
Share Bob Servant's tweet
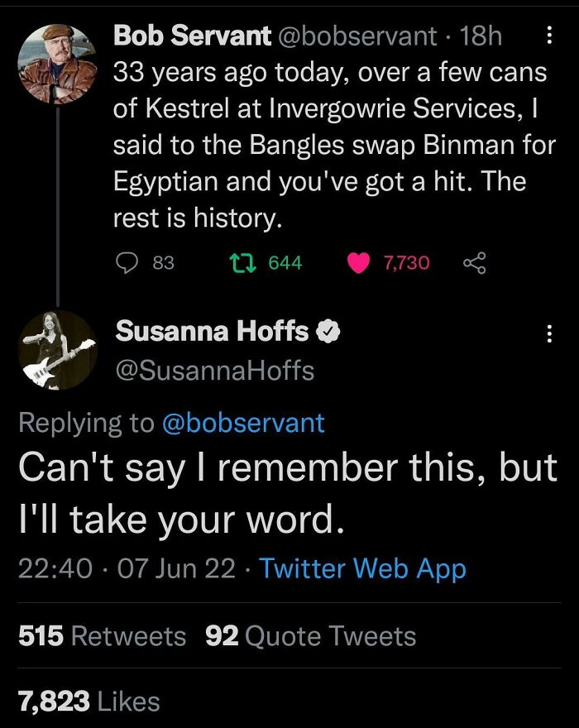475,263
